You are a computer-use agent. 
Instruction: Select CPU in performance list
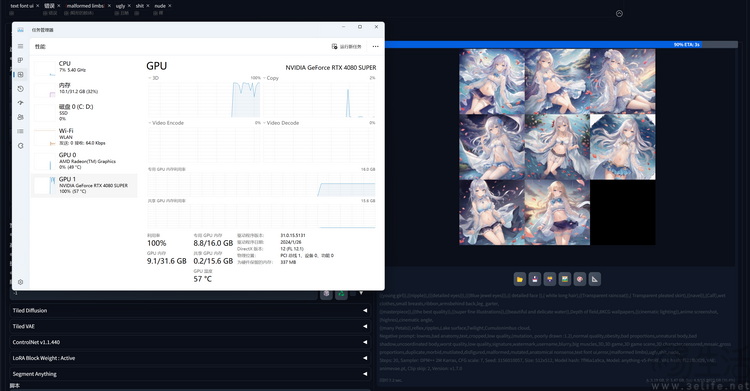click(x=84, y=67)
